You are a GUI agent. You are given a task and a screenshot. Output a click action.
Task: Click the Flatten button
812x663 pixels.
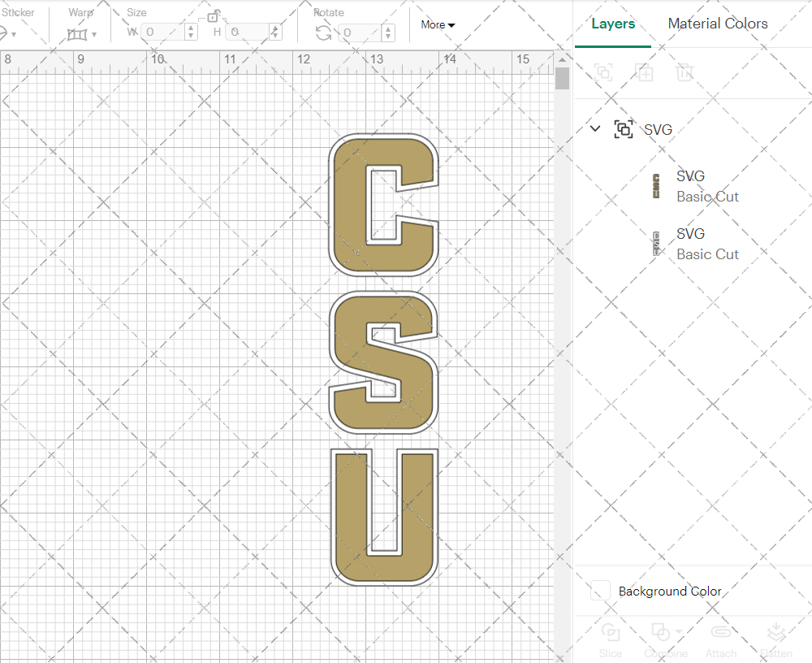[775, 641]
